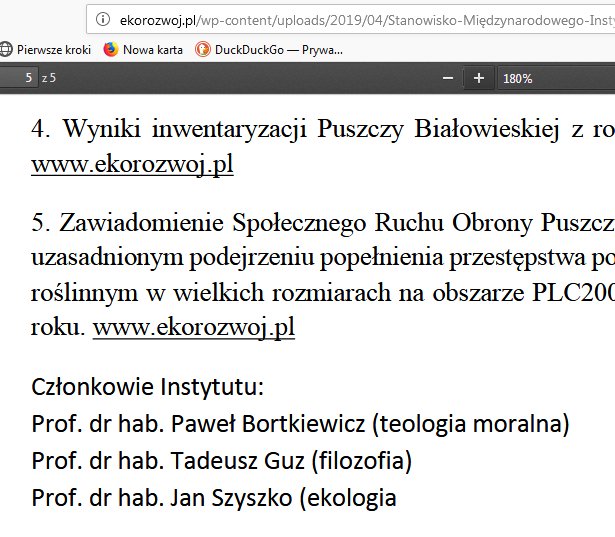Click the site info icon in address bar

[103, 19]
